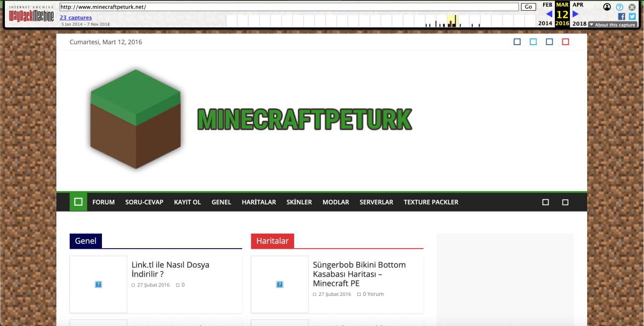Click the dark blue social icon in header
Screen dimensions: 644x326
(x=517, y=42)
